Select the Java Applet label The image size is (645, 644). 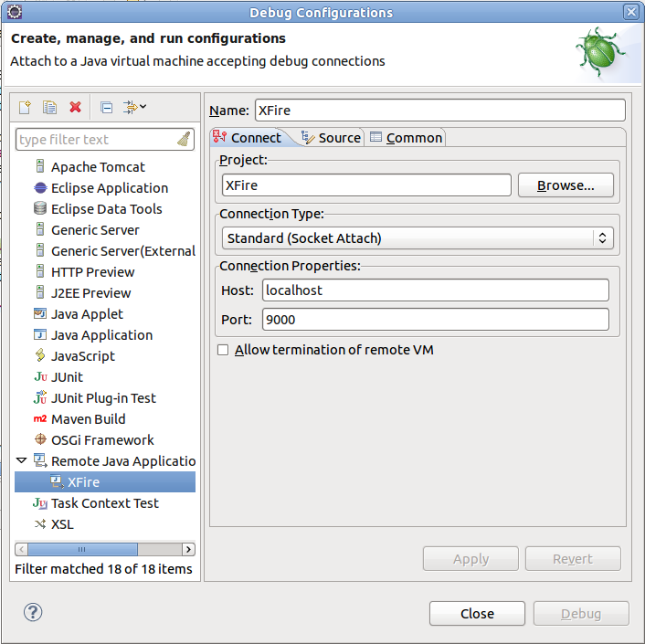tap(87, 314)
